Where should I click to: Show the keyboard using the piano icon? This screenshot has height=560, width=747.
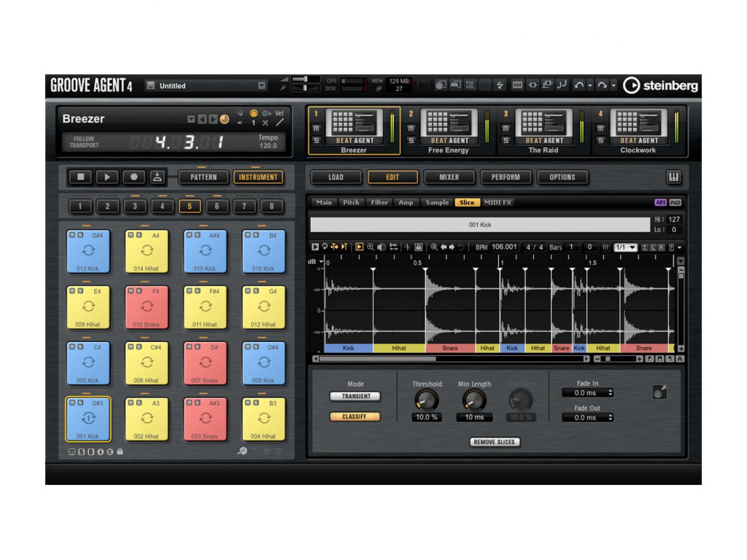[673, 177]
